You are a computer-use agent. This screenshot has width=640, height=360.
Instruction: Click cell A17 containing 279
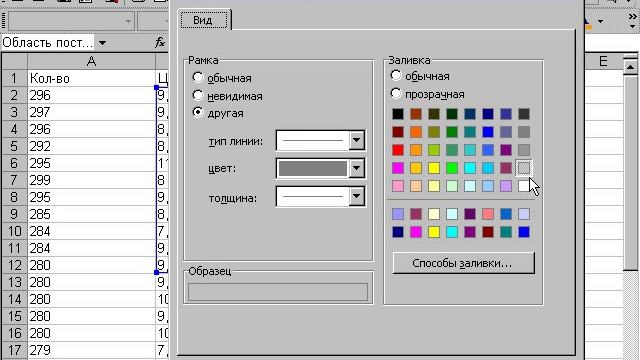91,350
